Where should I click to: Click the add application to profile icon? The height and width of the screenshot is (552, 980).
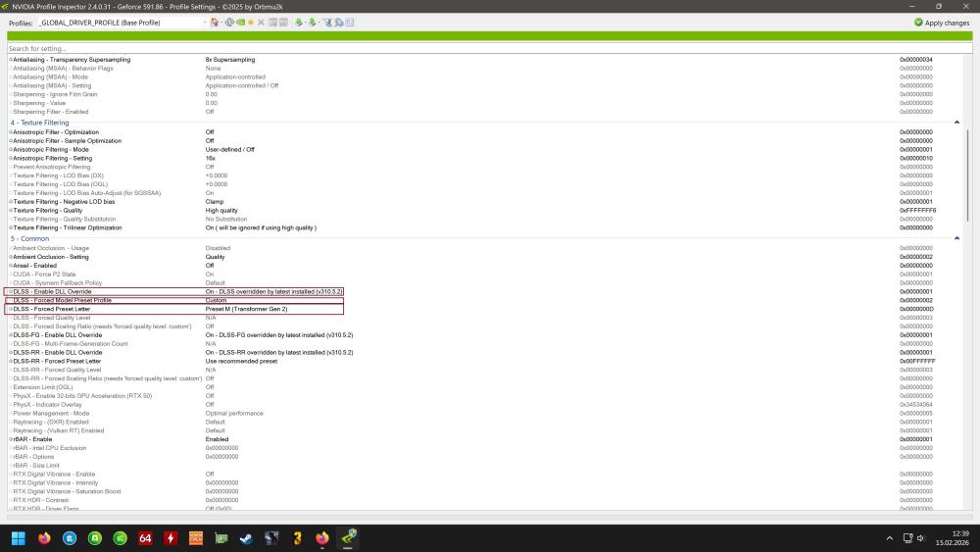[x=272, y=22]
